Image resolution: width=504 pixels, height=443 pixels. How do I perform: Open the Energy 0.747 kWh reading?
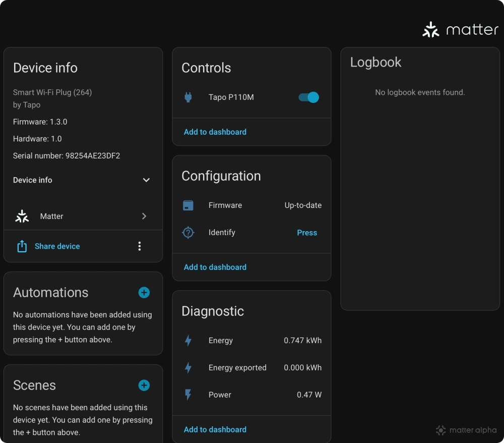click(x=302, y=341)
